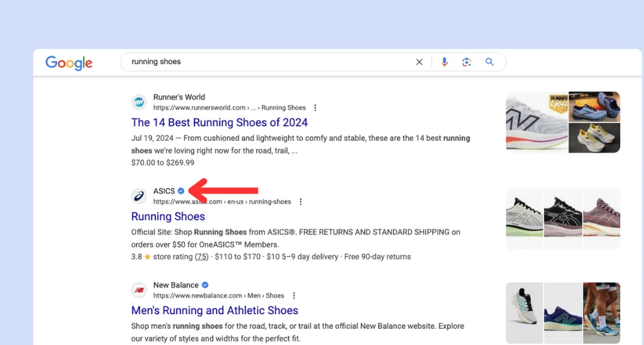Open more options for ASICS result
This screenshot has height=345, width=644.
tap(301, 202)
